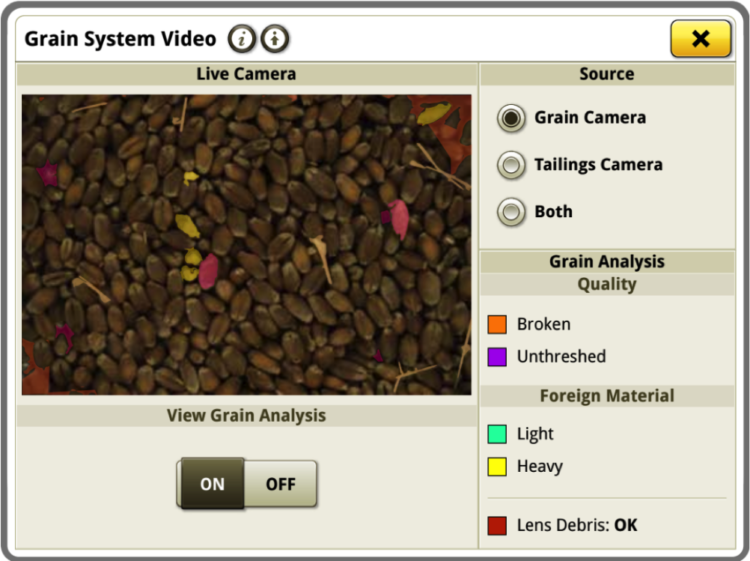Click the View Grain Analysis label
The image size is (750, 561).
[x=246, y=415]
